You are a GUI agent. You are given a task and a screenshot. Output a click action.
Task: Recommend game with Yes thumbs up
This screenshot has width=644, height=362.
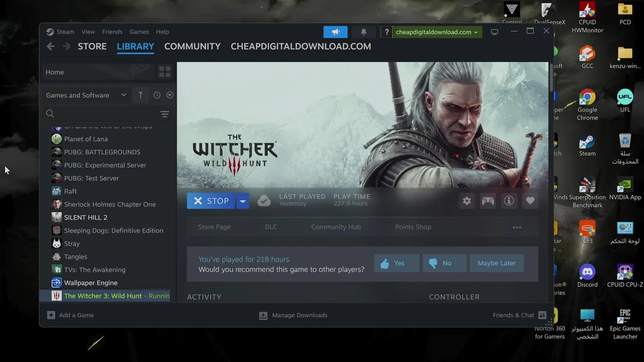pos(397,263)
